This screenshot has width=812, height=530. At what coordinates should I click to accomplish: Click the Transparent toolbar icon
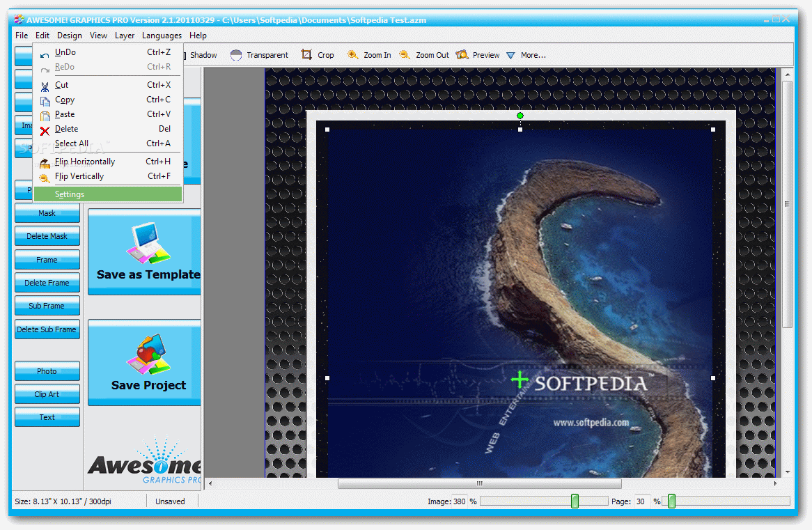236,55
